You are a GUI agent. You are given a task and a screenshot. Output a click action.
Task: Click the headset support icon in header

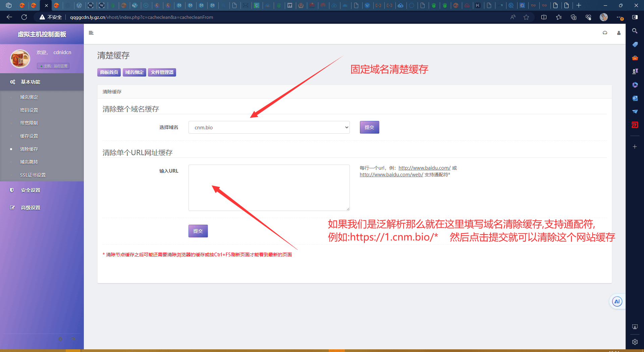pyautogui.click(x=605, y=33)
